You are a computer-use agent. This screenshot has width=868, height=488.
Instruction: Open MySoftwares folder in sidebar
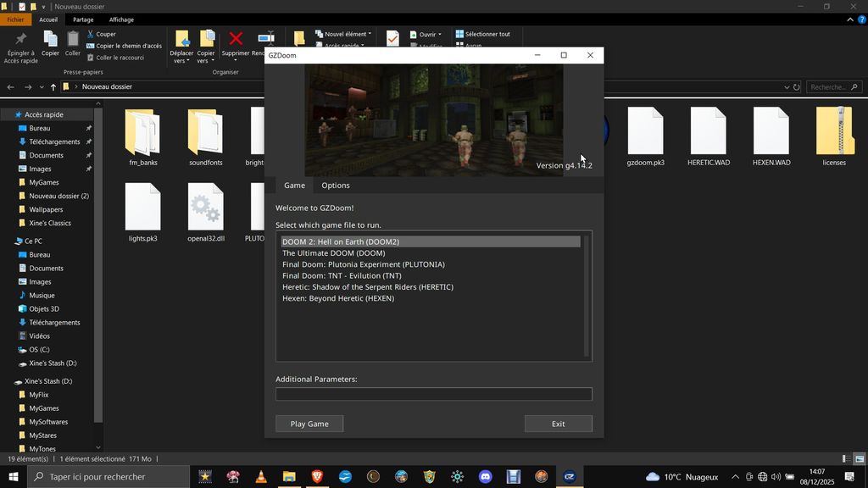point(48,422)
